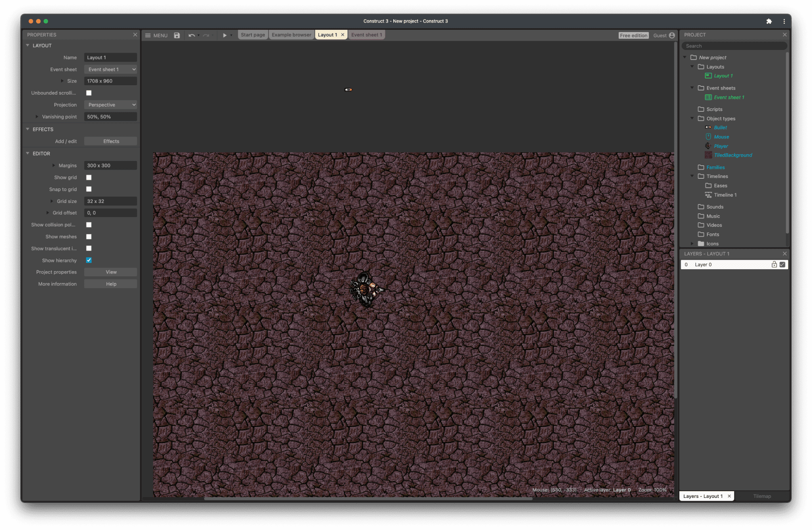
Task: Toggle Show collision polygons checkbox
Action: pos(89,225)
